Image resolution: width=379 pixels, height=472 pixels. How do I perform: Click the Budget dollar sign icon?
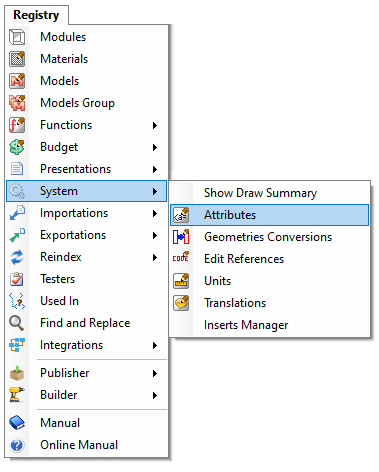tap(17, 147)
